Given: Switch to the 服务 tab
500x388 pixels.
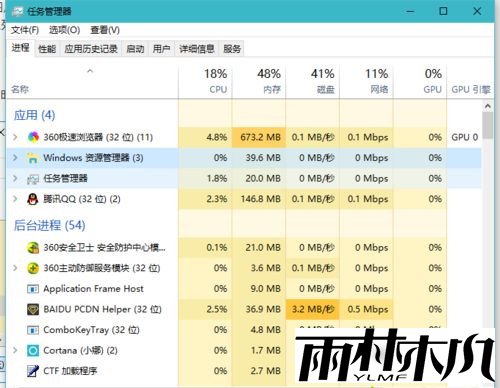Looking at the screenshot, I should tap(232, 49).
